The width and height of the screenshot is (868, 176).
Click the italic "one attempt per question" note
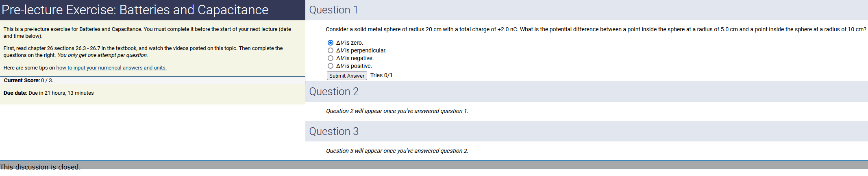(102, 55)
